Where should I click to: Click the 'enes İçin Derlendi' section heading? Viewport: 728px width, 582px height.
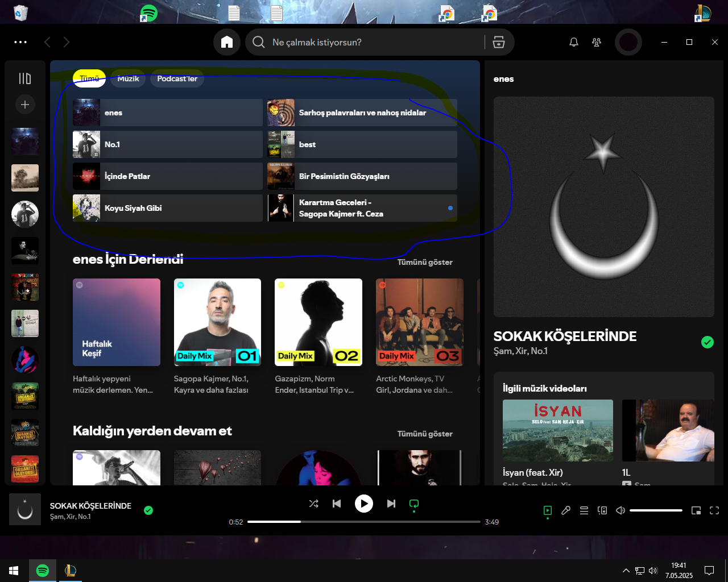128,259
